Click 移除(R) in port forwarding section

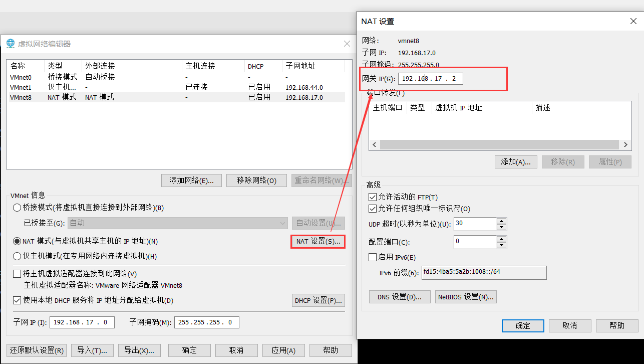(563, 162)
